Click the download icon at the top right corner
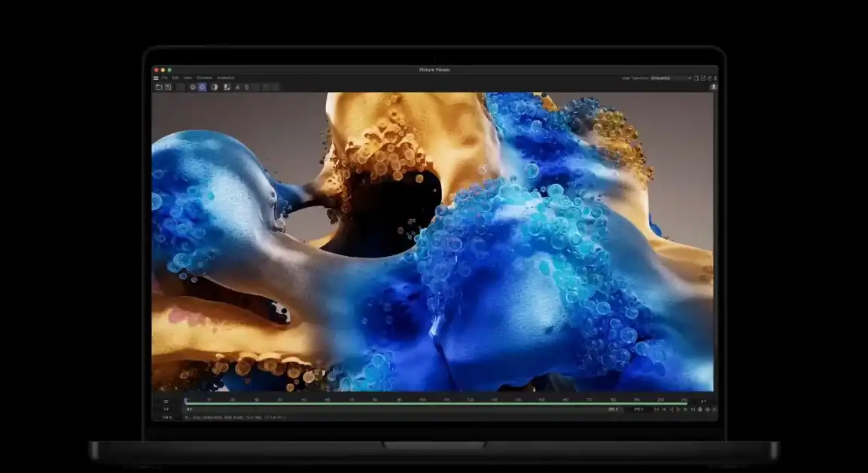This screenshot has width=868, height=473. [x=715, y=78]
